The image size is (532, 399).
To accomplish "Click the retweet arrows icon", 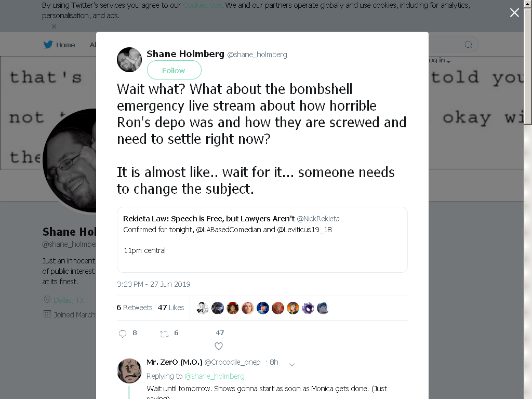I will (x=164, y=334).
